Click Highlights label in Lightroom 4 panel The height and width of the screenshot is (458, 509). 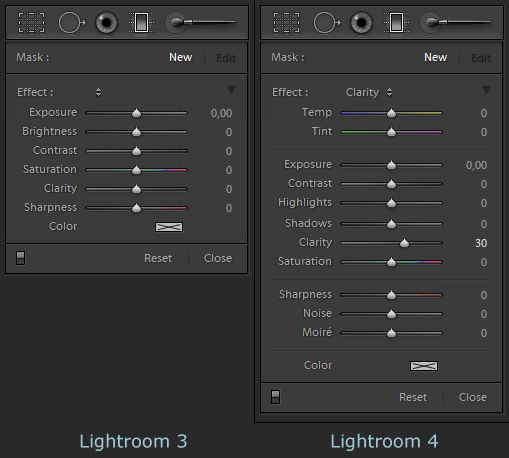305,203
